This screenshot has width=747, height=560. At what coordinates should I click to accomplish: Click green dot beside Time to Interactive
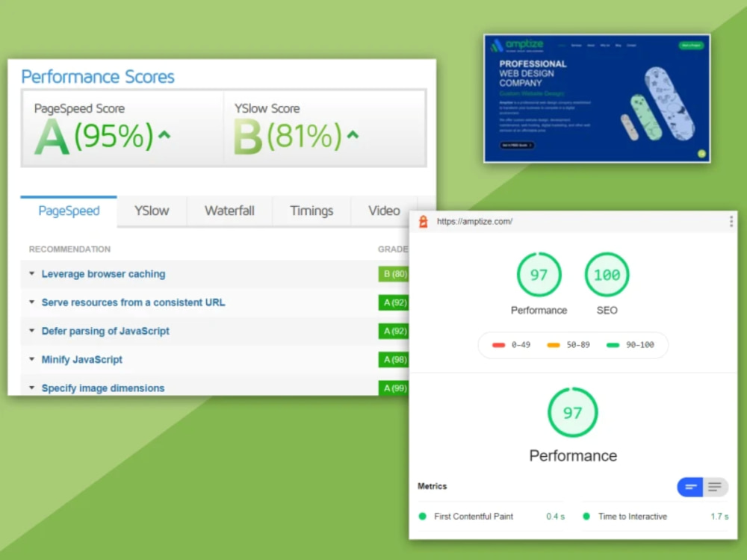click(x=586, y=516)
